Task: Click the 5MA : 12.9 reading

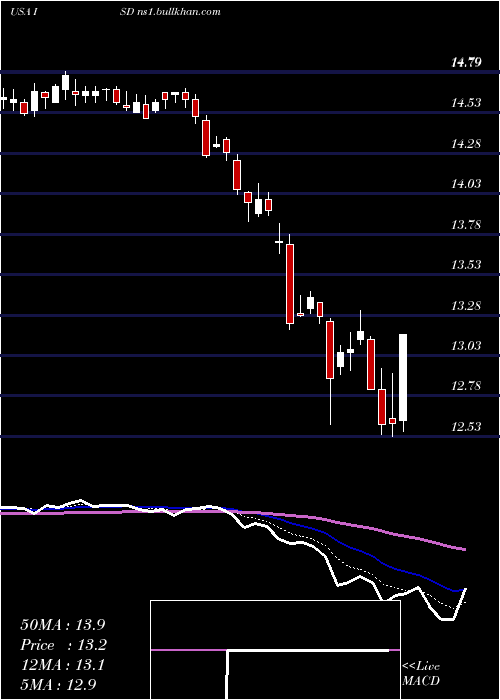Action: (58, 684)
